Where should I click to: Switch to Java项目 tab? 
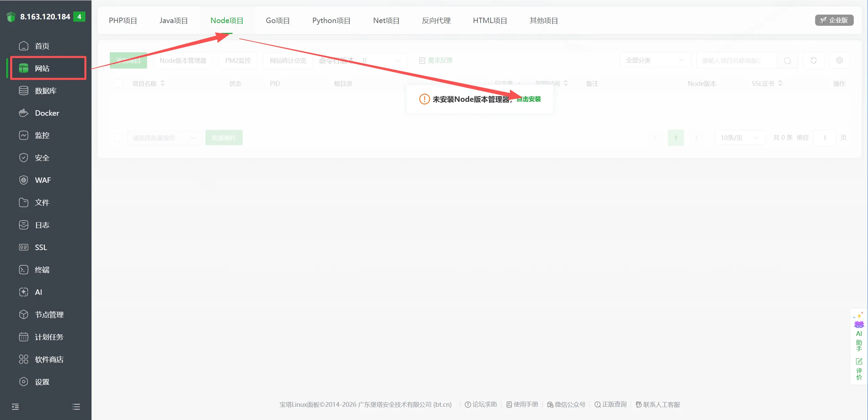click(174, 20)
